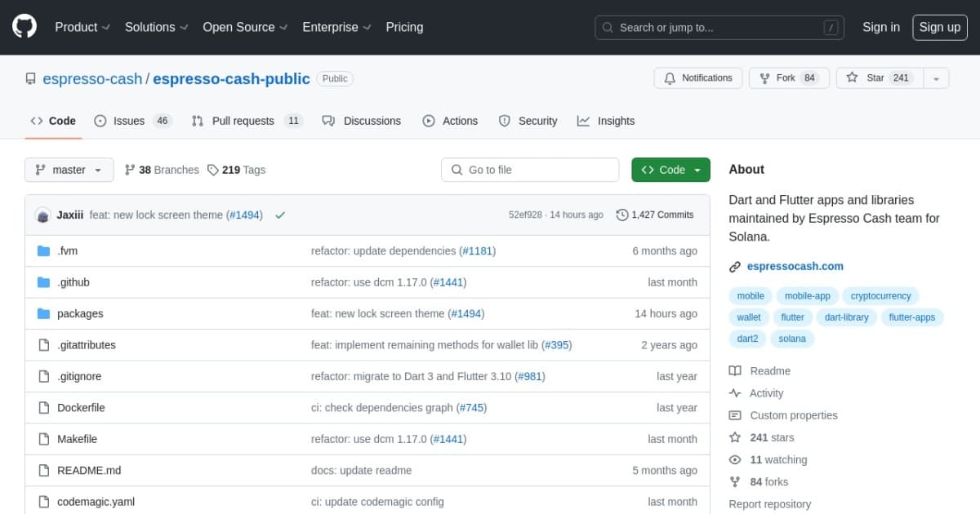
Task: Click Jaxiii's profile avatar
Action: pyautogui.click(x=42, y=215)
